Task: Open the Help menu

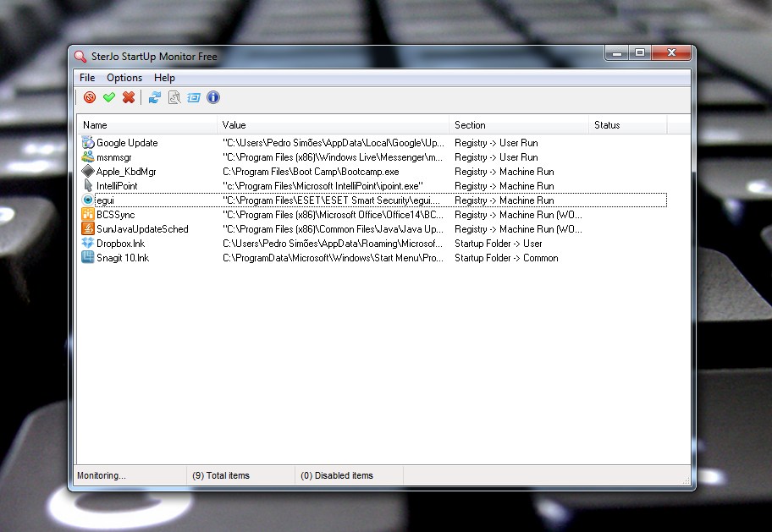Action: [x=164, y=78]
